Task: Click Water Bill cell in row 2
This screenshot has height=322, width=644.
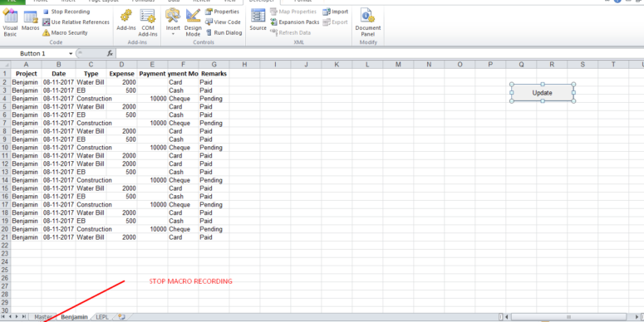Action: click(91, 82)
